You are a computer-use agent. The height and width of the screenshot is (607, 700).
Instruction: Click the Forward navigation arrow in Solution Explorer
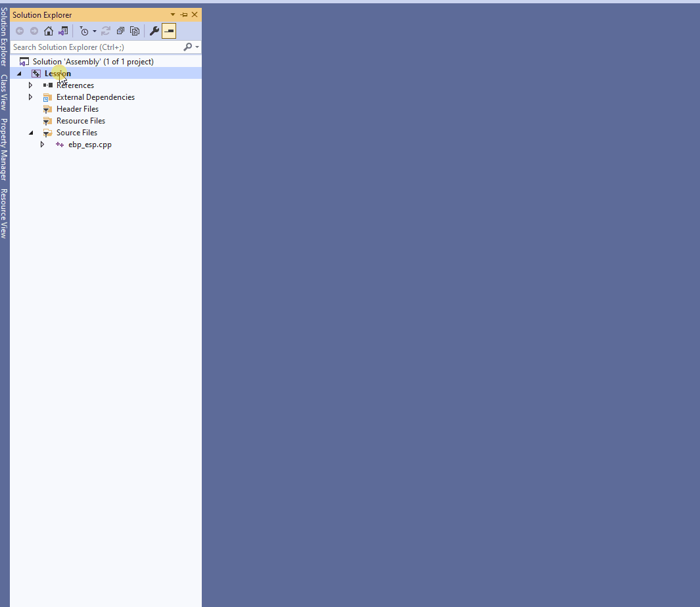click(x=34, y=31)
